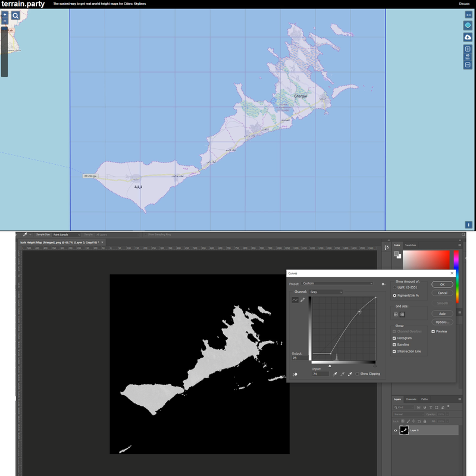Select the edit-points curve tool
This screenshot has width=476, height=476.
(295, 300)
